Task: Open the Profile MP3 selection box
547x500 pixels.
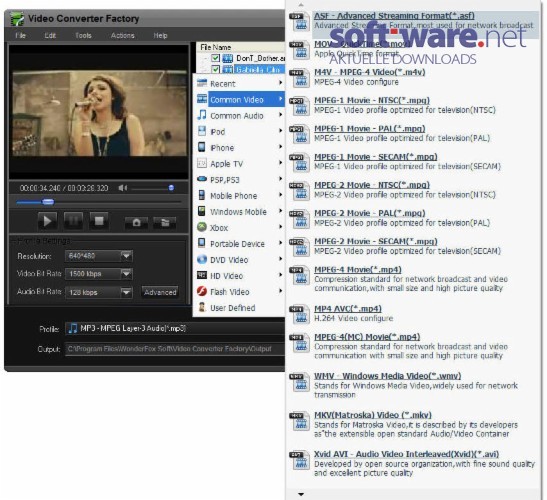Action: (x=175, y=328)
